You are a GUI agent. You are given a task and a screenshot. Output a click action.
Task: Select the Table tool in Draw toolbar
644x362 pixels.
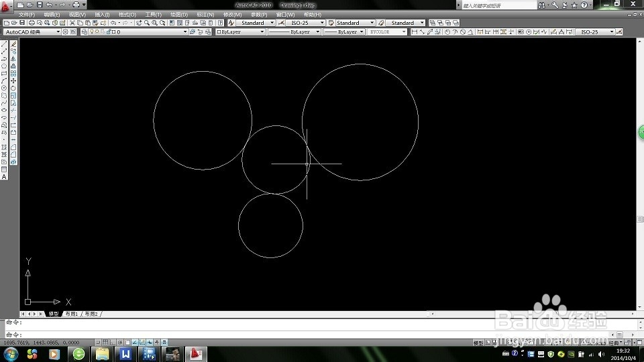[4, 169]
